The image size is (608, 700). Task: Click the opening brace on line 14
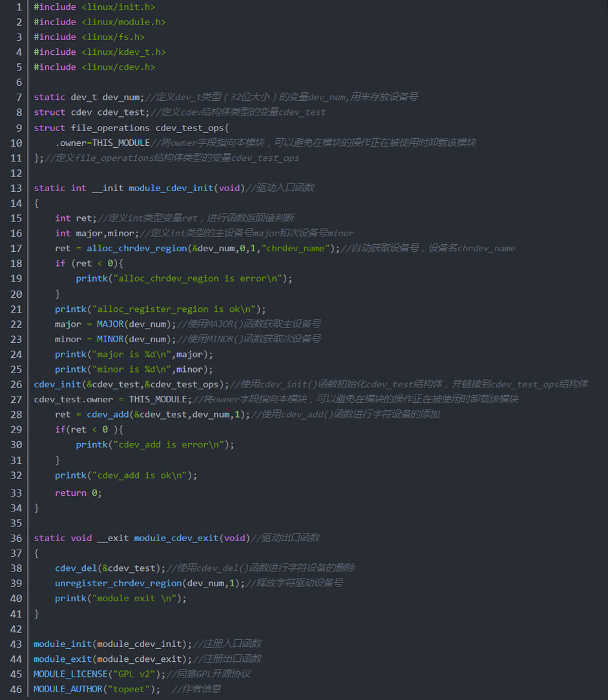click(37, 203)
